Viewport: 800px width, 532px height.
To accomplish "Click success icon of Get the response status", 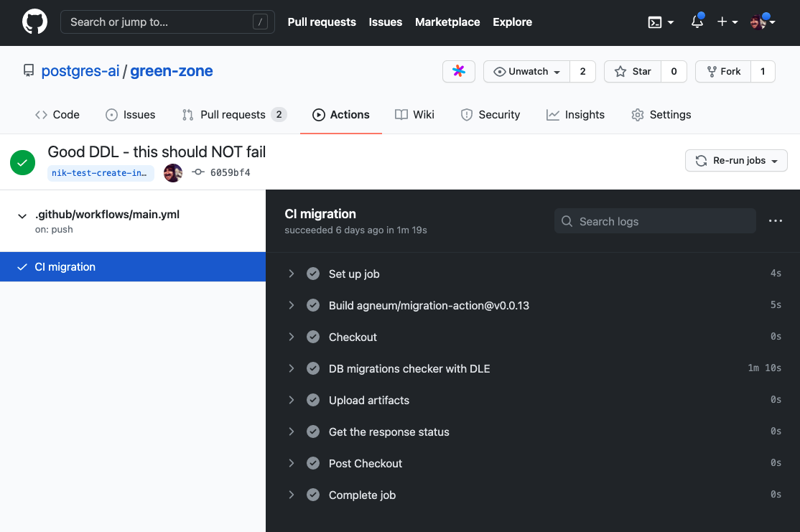I will pyautogui.click(x=313, y=432).
